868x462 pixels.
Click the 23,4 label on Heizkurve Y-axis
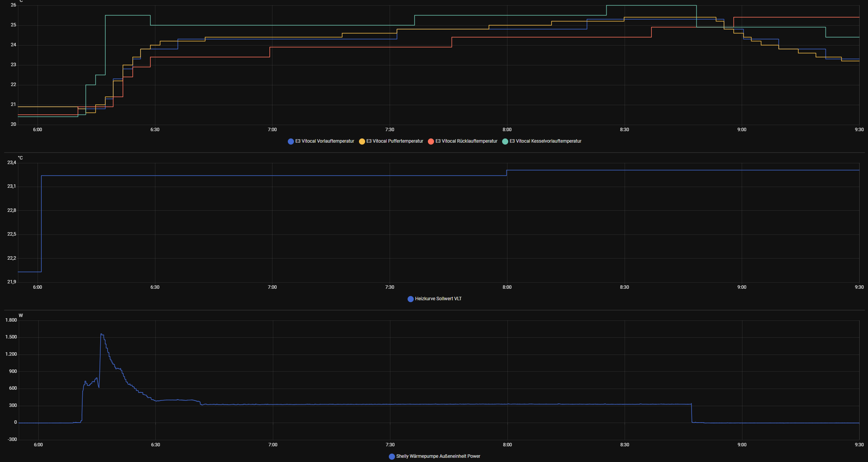(12, 163)
